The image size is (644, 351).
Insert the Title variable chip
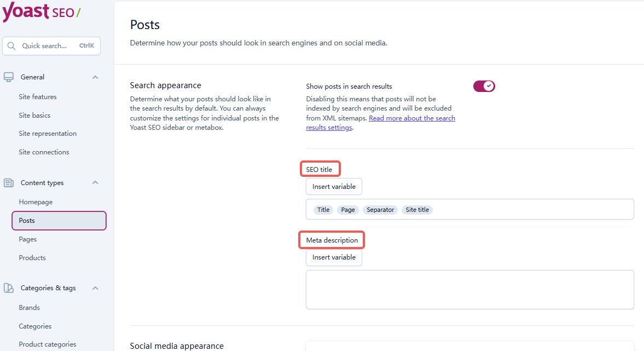point(323,209)
